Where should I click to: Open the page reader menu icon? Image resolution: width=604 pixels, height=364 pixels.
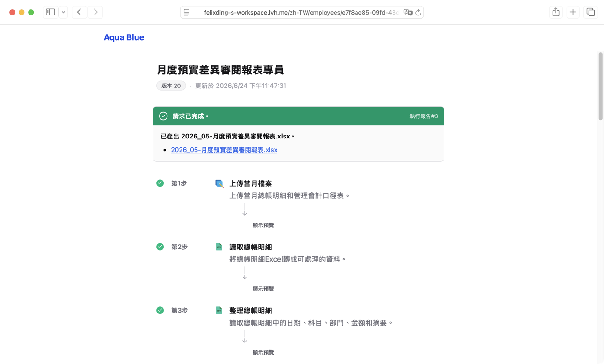(x=187, y=13)
